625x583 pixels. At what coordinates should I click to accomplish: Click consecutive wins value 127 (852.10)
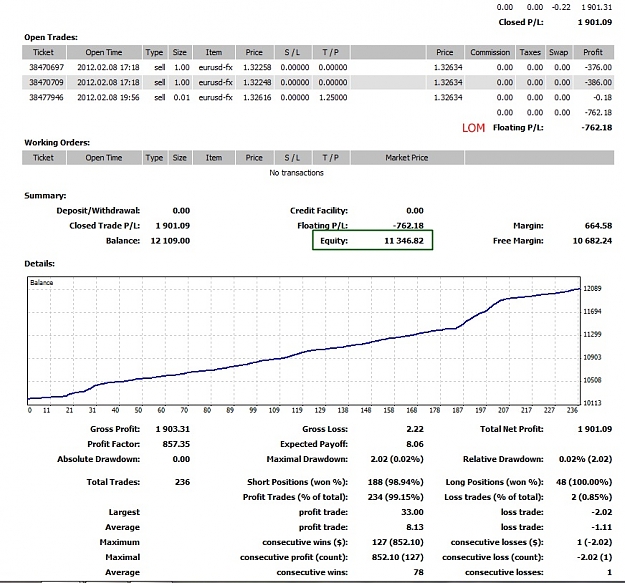[x=398, y=542]
